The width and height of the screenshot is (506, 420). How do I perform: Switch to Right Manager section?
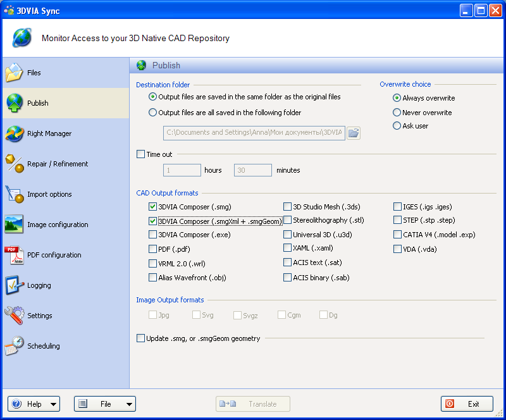click(66, 133)
